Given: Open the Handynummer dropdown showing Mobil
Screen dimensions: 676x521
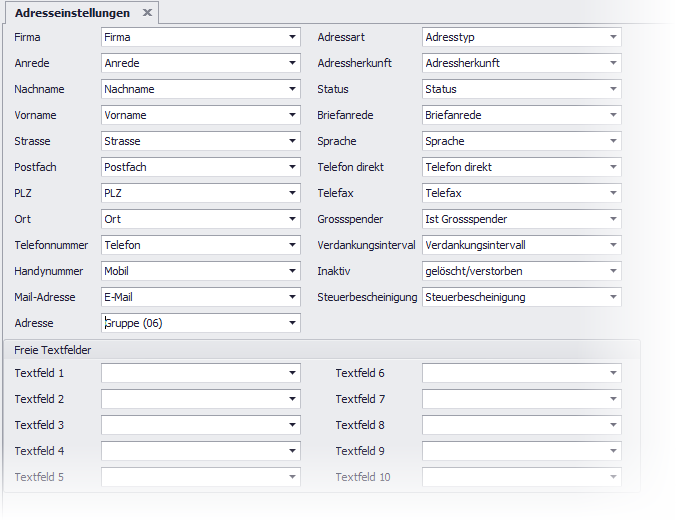Looking at the screenshot, I should pyautogui.click(x=292, y=271).
